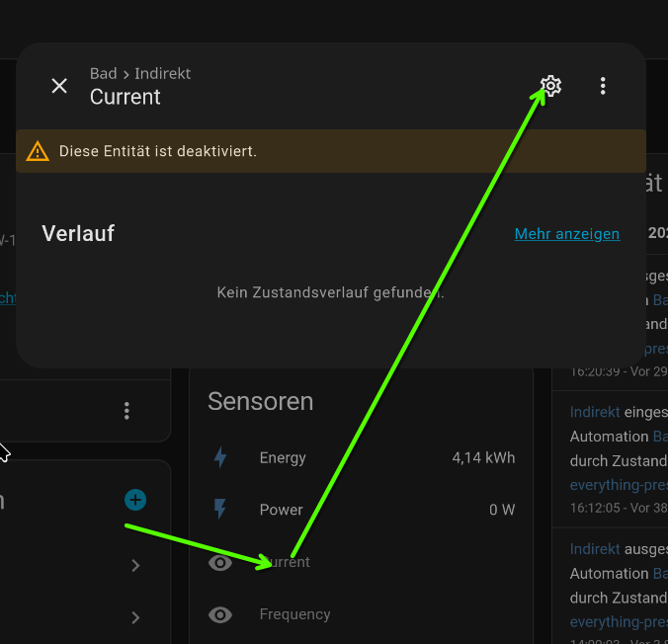Screen dimensions: 668x644
Task: Click the Power sensor flash icon
Action: point(220,510)
